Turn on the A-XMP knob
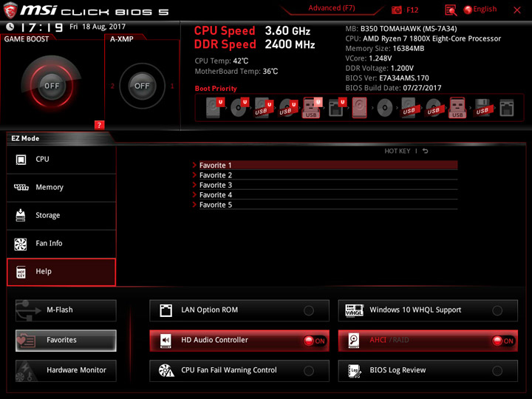The width and height of the screenshot is (532, 399). [x=142, y=86]
